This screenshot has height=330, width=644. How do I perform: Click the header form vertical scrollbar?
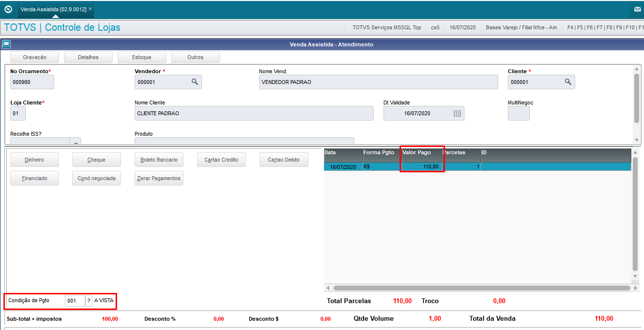coord(636,98)
